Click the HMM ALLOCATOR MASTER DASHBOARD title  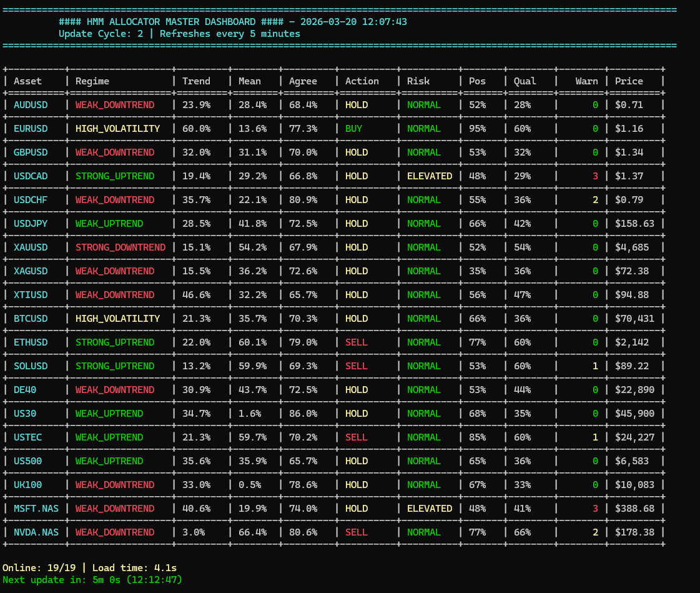click(171, 22)
